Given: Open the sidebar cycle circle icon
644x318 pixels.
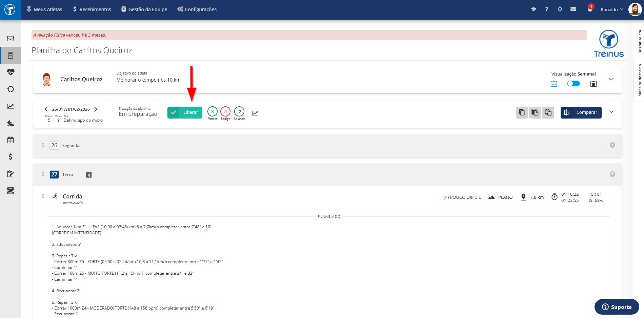Looking at the screenshot, I should tap(11, 89).
